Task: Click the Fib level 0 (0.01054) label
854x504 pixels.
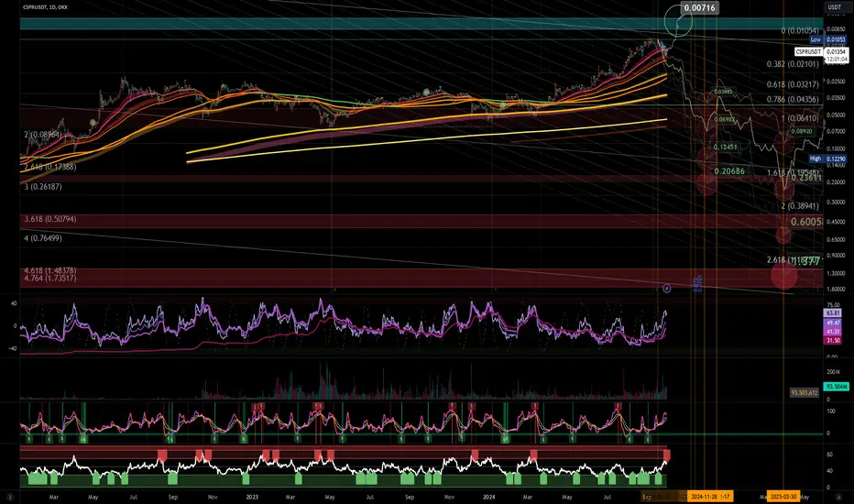Action: pos(800,30)
